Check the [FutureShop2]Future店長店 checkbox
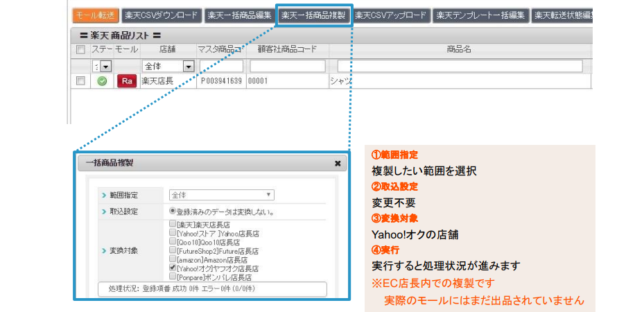This screenshot has height=312, width=644. tap(173, 250)
